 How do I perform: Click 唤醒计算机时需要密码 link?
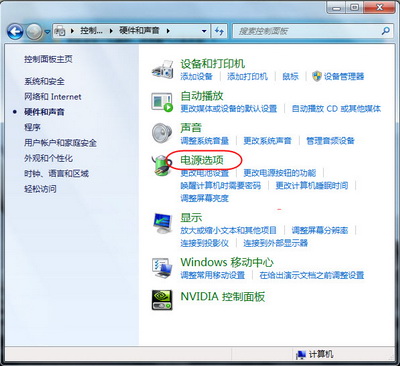[221, 185]
